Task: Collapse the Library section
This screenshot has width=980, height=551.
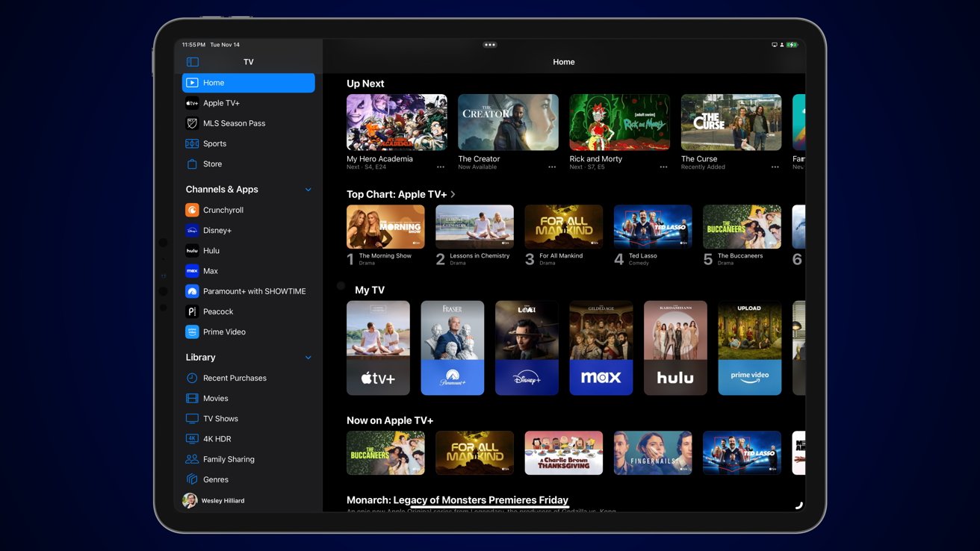Action: [308, 357]
